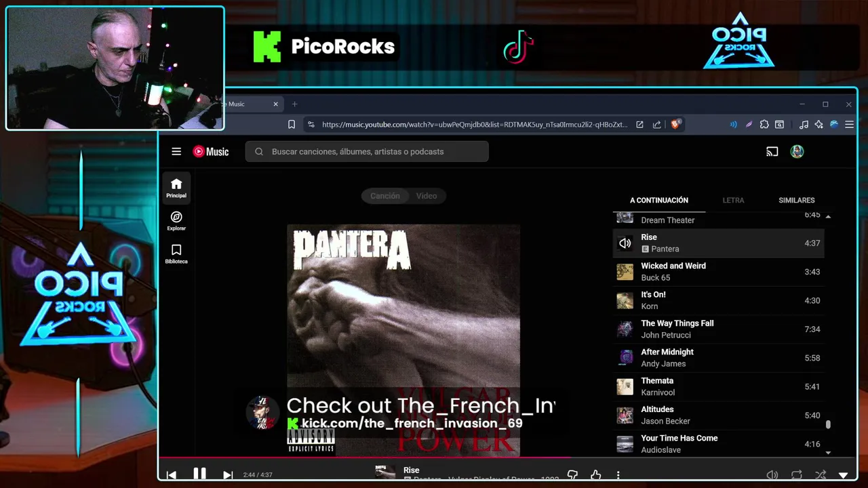Open Biblioteca in the sidebar
Image resolution: width=868 pixels, height=488 pixels.
[x=176, y=253]
